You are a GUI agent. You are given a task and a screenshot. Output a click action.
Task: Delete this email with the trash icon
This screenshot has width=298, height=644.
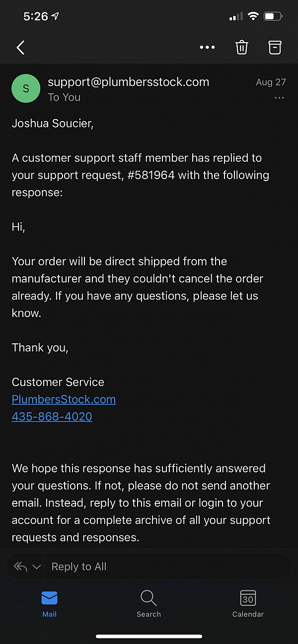click(242, 48)
